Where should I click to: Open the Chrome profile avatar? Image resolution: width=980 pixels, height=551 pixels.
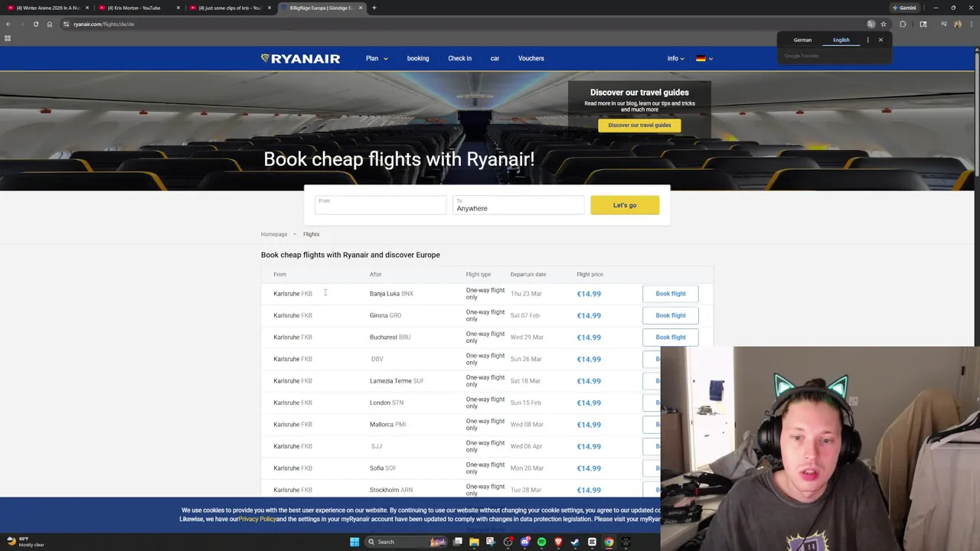pos(957,24)
